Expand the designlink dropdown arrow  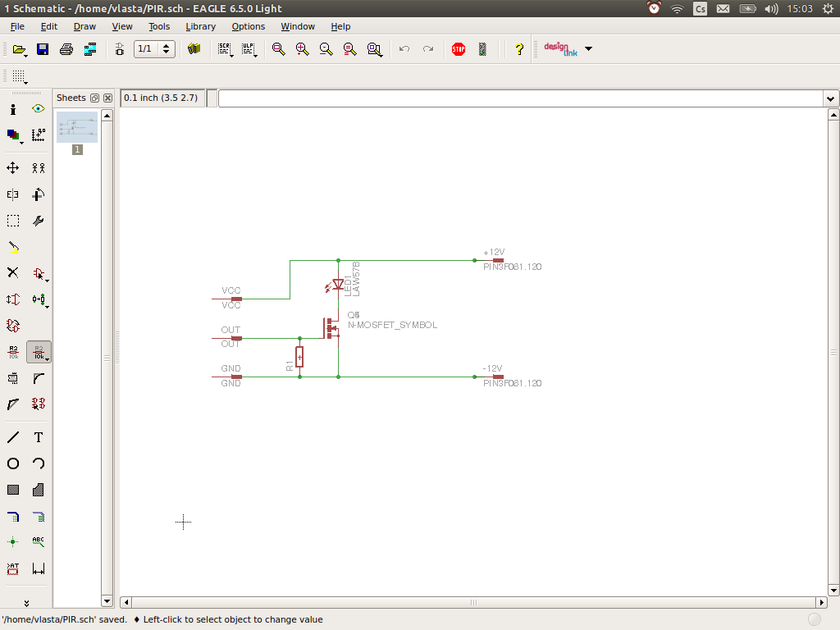click(588, 49)
